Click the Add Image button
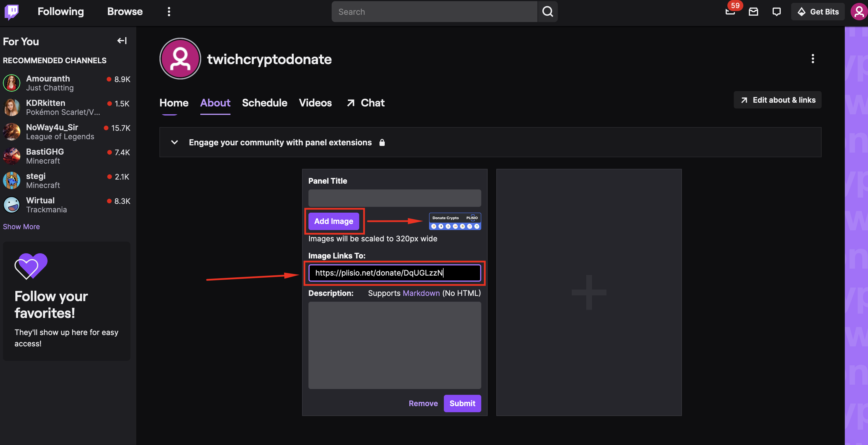The width and height of the screenshot is (868, 445). pos(334,221)
